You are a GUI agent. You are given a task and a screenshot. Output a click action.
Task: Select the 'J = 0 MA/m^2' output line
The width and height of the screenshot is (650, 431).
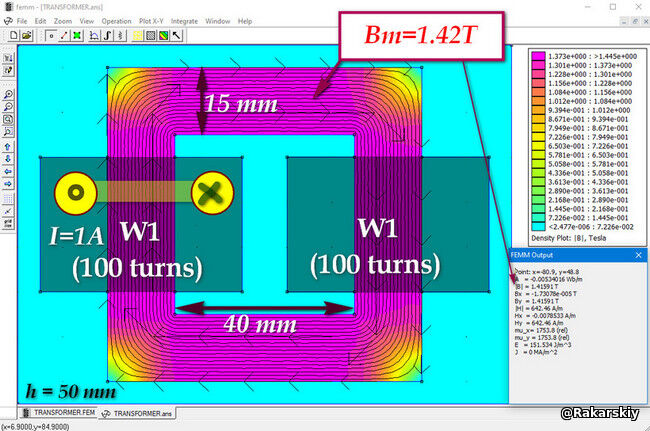tap(536, 352)
